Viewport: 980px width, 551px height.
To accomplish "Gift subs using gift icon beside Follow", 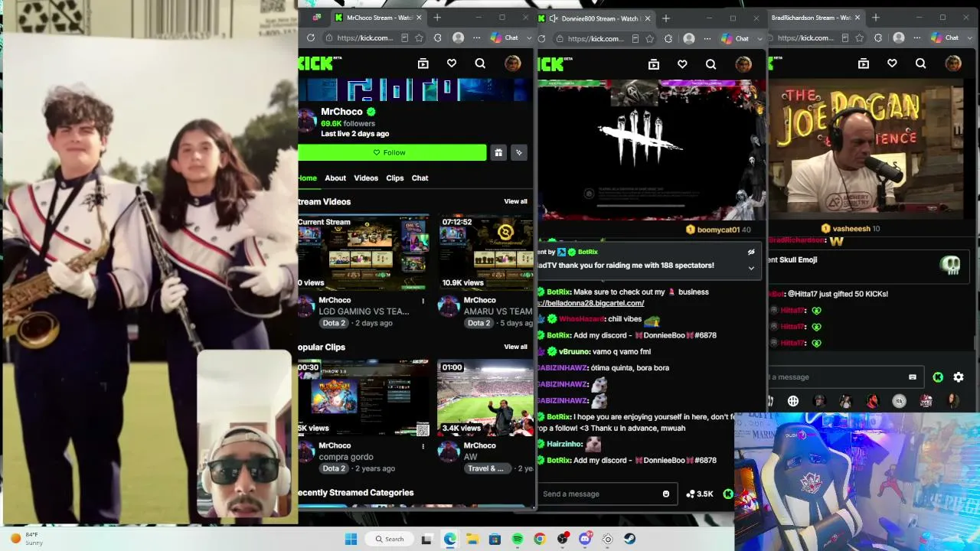I will (x=498, y=152).
